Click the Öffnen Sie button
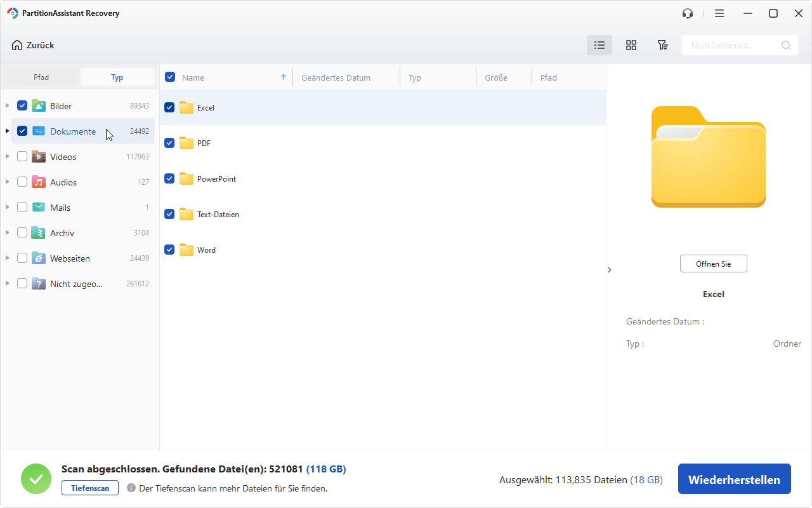The width and height of the screenshot is (812, 508). pyautogui.click(x=714, y=264)
